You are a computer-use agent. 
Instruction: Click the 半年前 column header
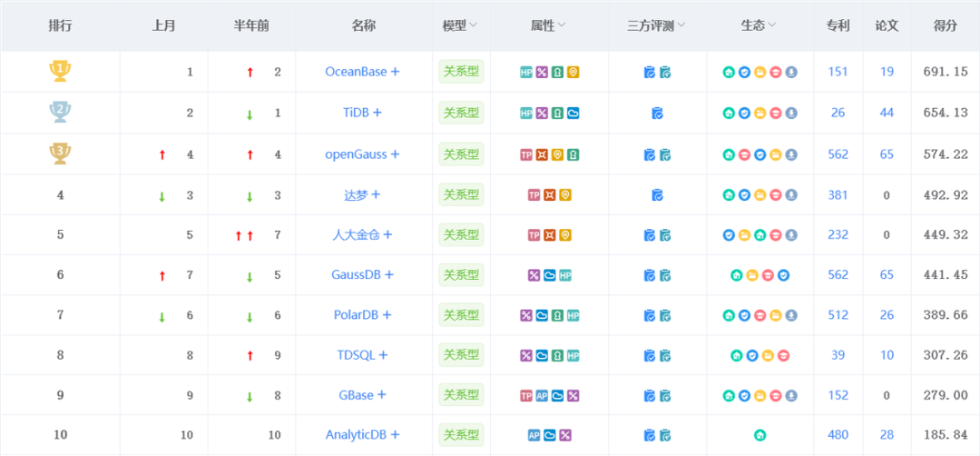coord(251,25)
